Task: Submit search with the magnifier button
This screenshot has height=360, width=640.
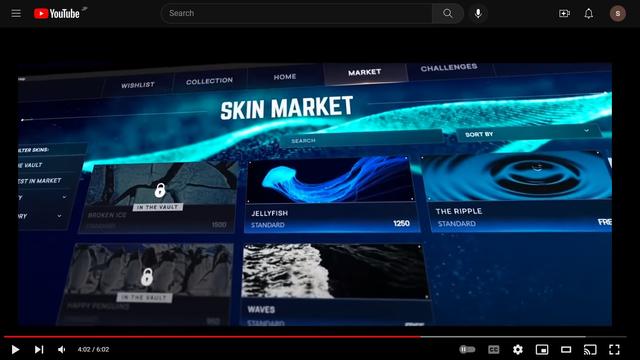Action: pyautogui.click(x=448, y=13)
